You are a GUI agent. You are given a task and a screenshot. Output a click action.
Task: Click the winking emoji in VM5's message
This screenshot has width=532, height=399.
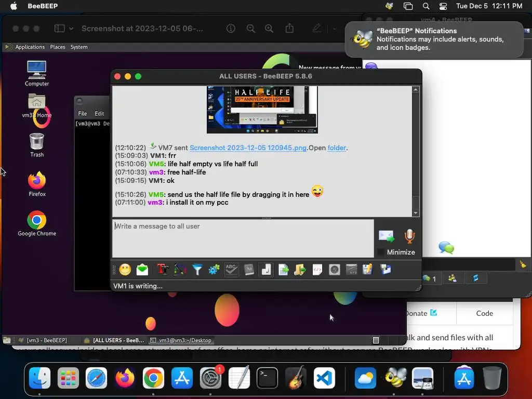317,191
